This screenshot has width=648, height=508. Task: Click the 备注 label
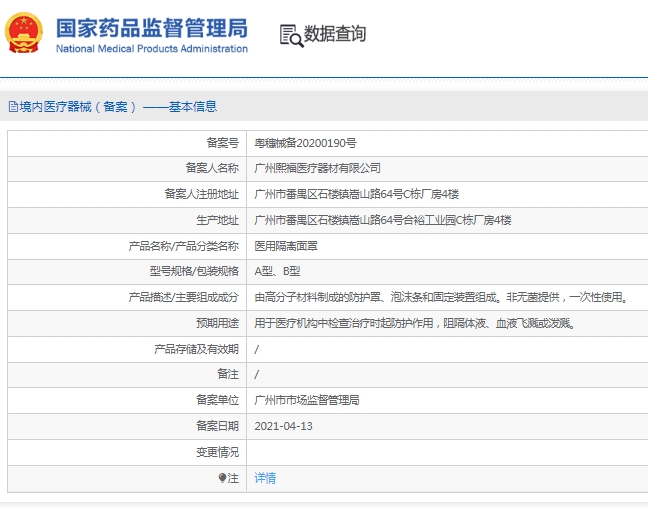pos(228,374)
